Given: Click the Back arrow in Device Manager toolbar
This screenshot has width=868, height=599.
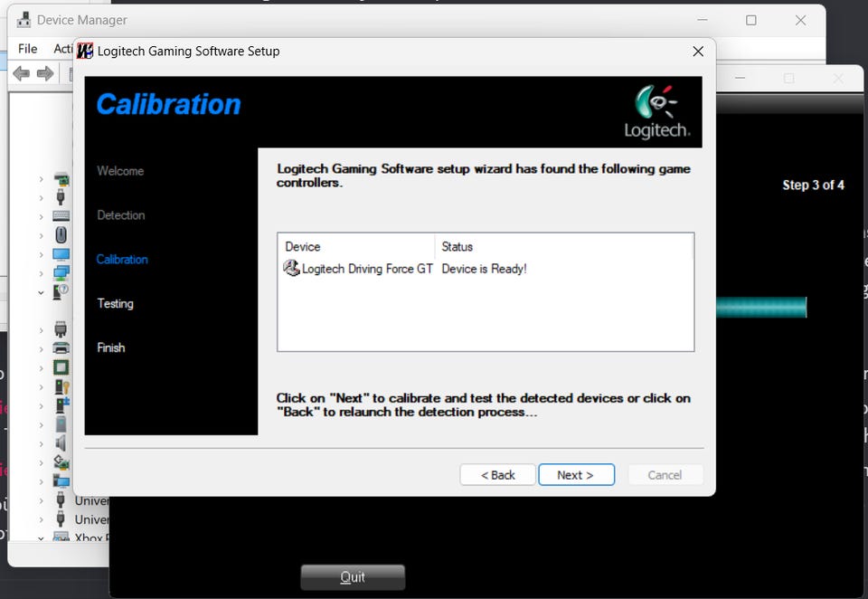Looking at the screenshot, I should 21,73.
